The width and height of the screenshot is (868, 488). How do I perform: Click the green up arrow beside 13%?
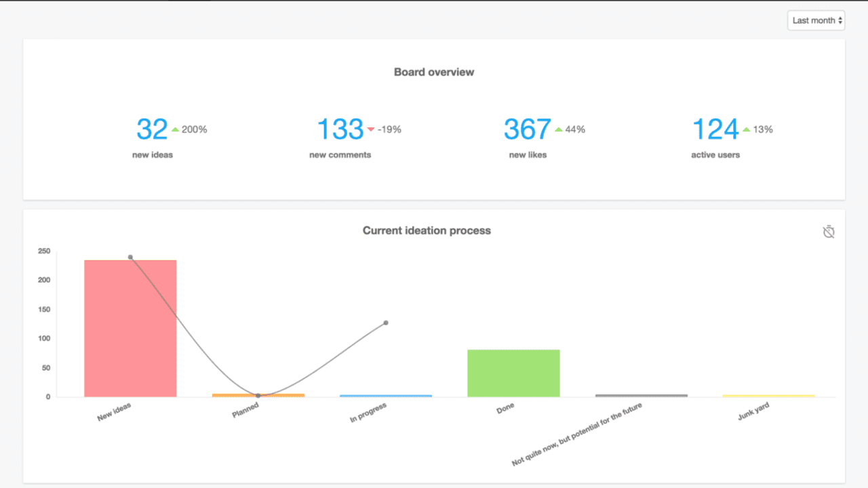pyautogui.click(x=746, y=129)
